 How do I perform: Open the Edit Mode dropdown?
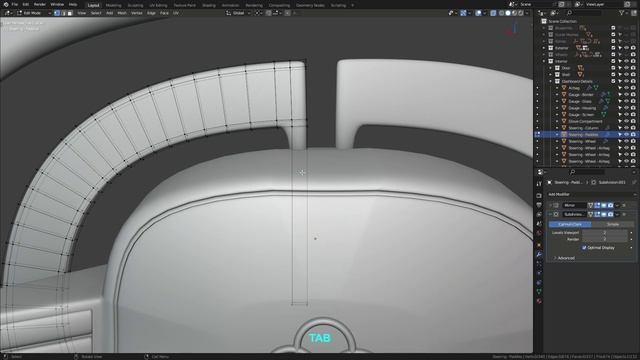tap(33, 13)
